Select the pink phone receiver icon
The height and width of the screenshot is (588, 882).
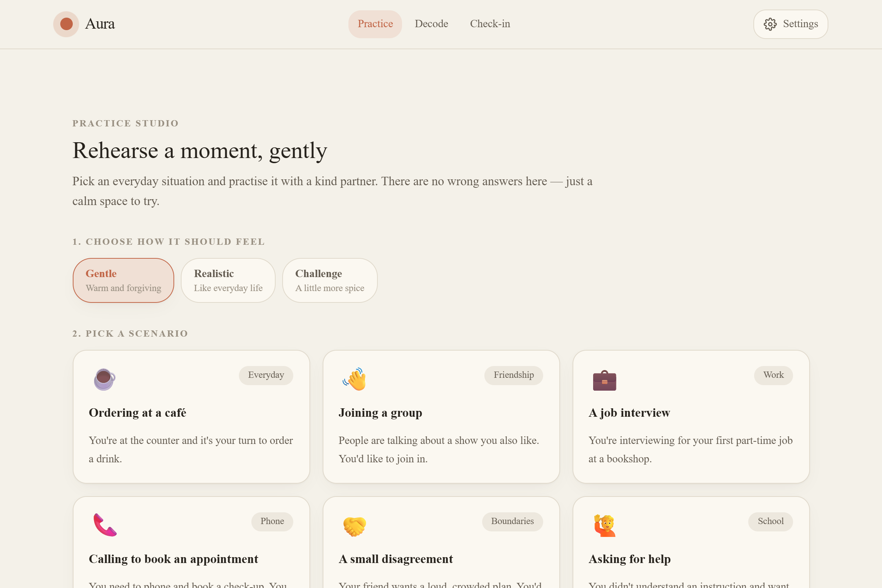(x=105, y=525)
